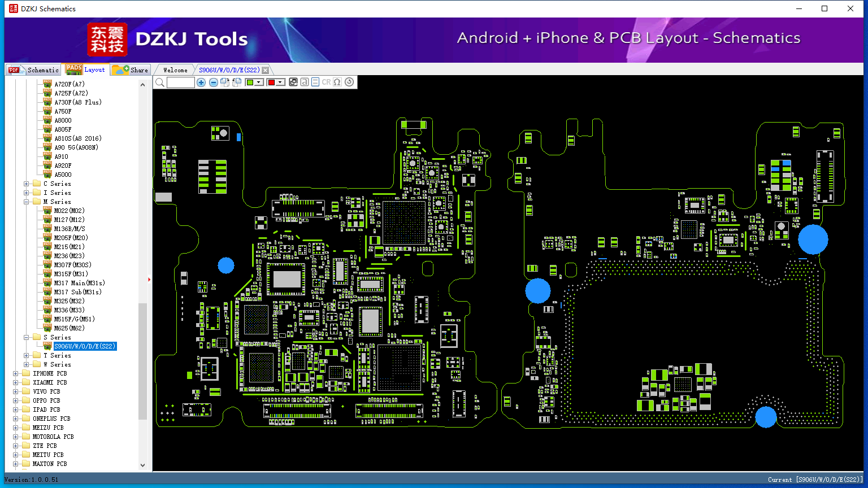Click the overlapping windows icon in toolbar
Viewport: 868px width, 488px height.
[x=293, y=82]
